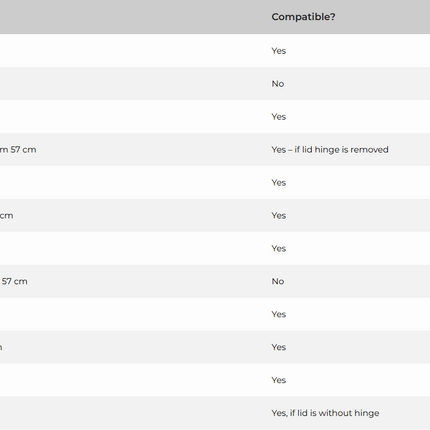
Task: Click "Yes, if lid is without hinge" text
Action: [325, 413]
